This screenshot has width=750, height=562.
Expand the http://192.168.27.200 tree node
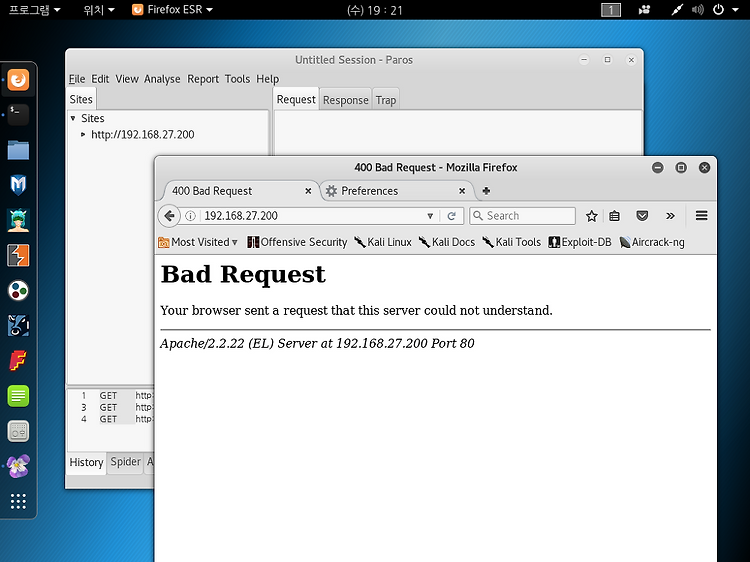tap(83, 134)
